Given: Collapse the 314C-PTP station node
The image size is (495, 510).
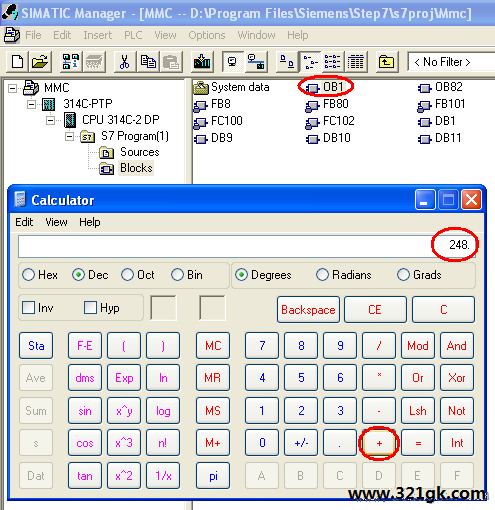Looking at the screenshot, I should pyautogui.click(x=31, y=105).
